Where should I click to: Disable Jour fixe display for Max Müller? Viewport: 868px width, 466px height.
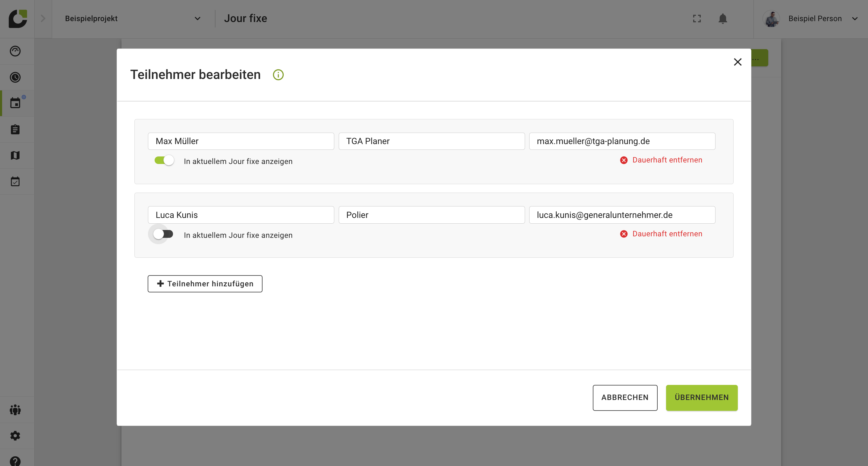click(164, 160)
